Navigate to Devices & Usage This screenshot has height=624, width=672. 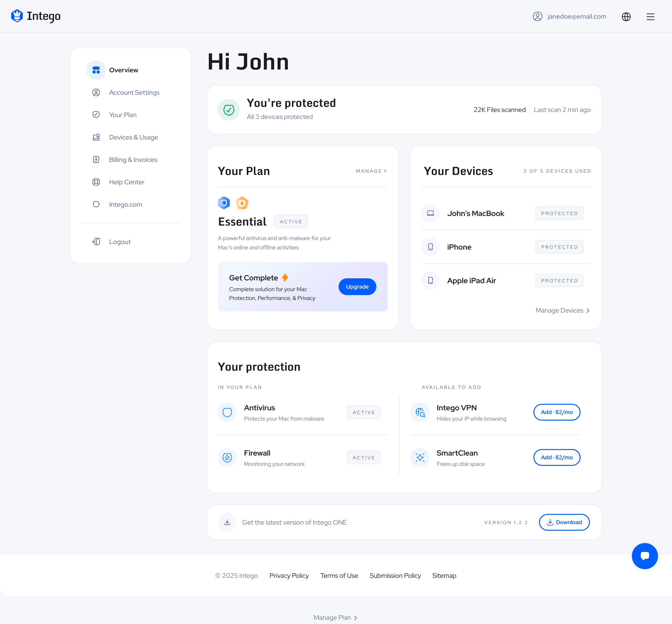pos(133,137)
